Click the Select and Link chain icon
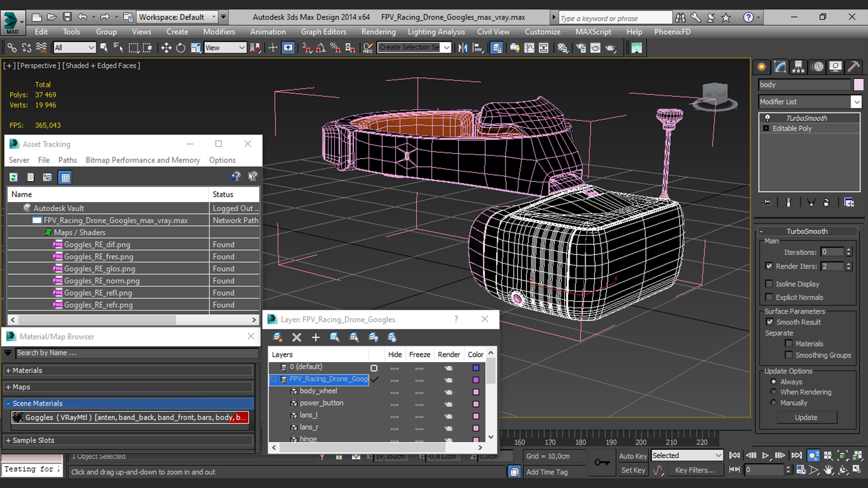 click(x=12, y=48)
